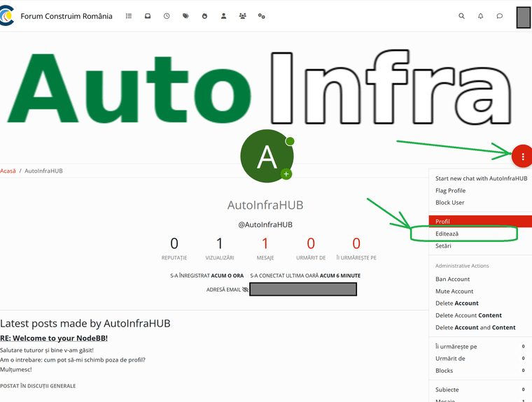
Task: Open the Unread inbox icon in navbar
Action: pos(148,16)
